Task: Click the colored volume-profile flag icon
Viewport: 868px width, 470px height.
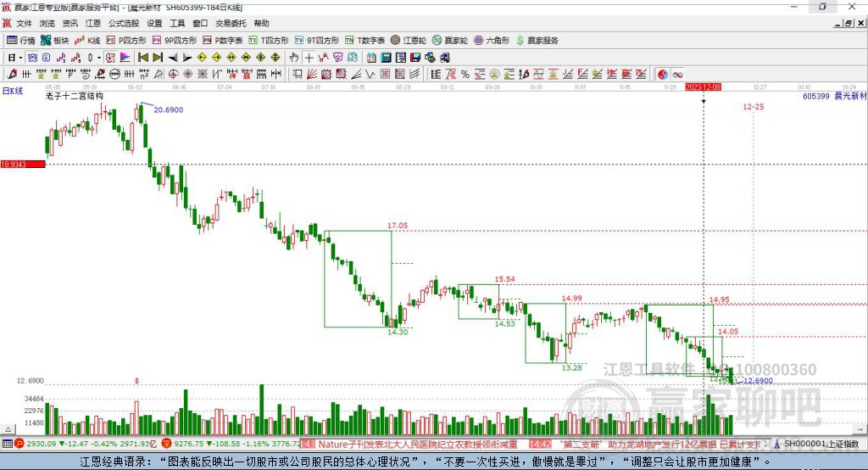Action: coord(125,58)
